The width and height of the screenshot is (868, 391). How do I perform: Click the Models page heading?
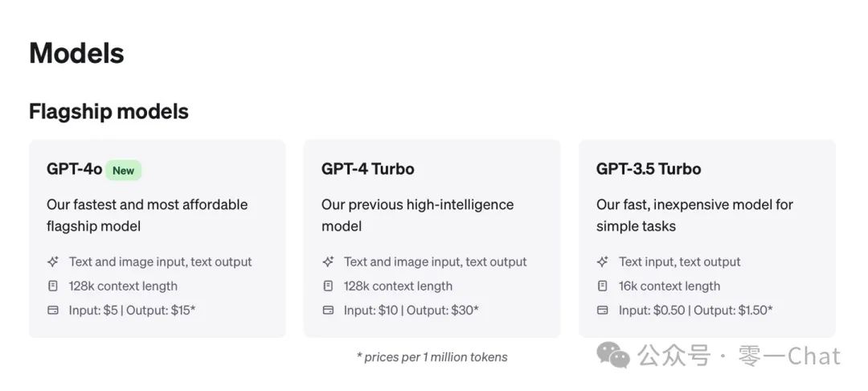76,53
